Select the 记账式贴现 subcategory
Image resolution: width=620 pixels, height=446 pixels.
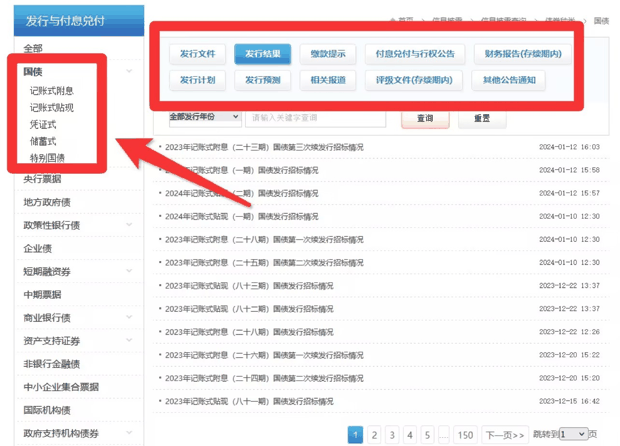(52, 108)
